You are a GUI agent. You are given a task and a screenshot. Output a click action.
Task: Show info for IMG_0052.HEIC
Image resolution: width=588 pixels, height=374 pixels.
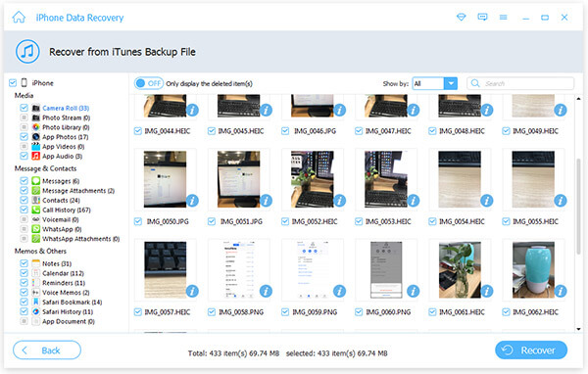[x=339, y=201]
